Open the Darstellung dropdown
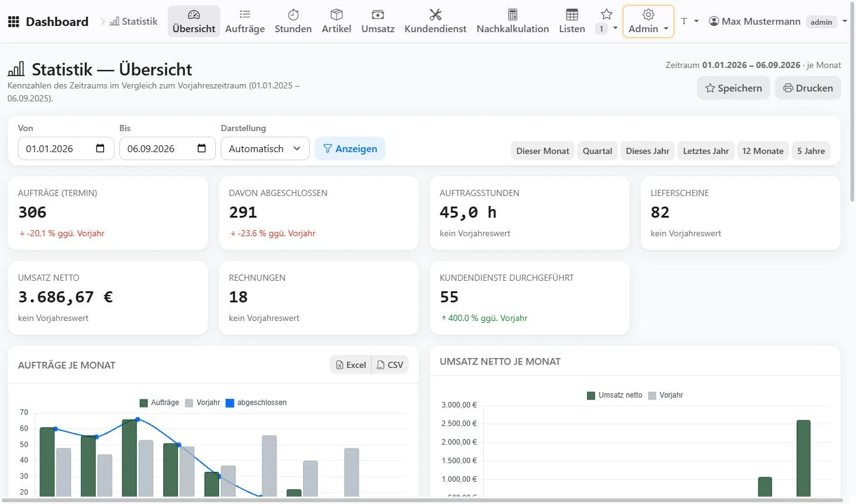Screen dimensions: 856x504 point(265,148)
